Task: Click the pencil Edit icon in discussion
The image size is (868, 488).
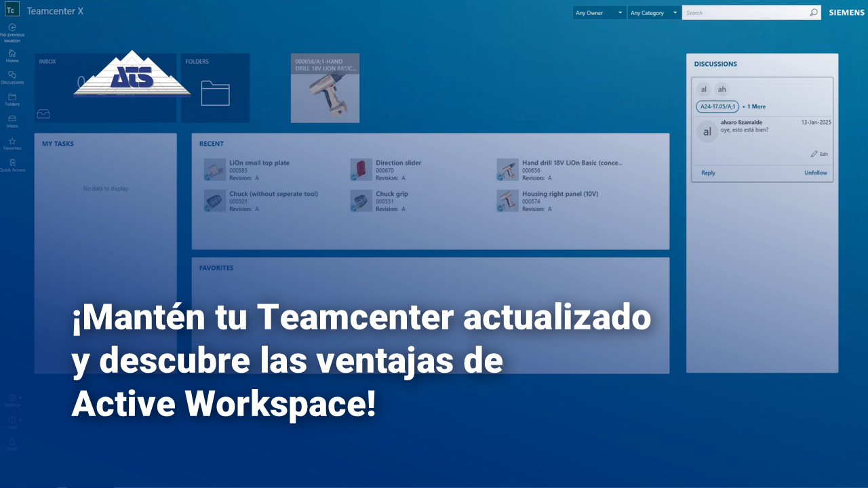Action: (814, 154)
